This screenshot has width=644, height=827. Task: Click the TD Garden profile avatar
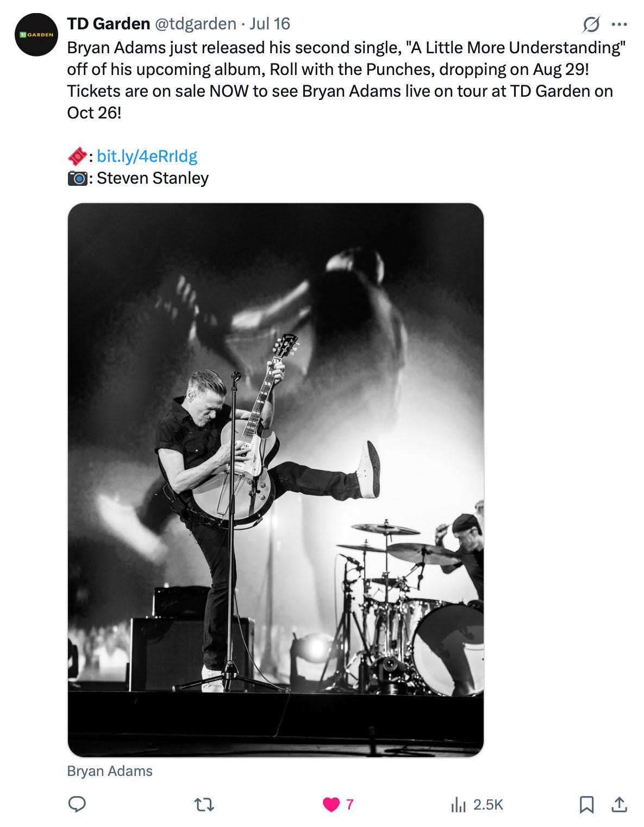click(36, 35)
